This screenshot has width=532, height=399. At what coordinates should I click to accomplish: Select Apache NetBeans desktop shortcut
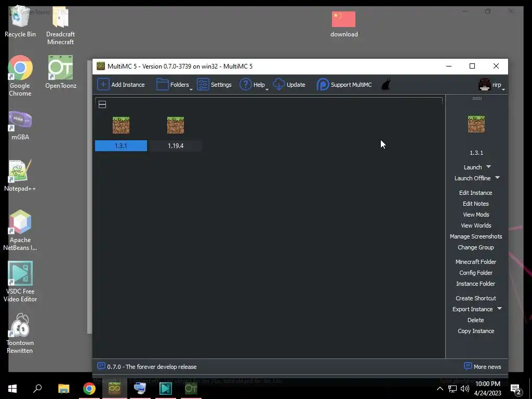click(x=20, y=230)
